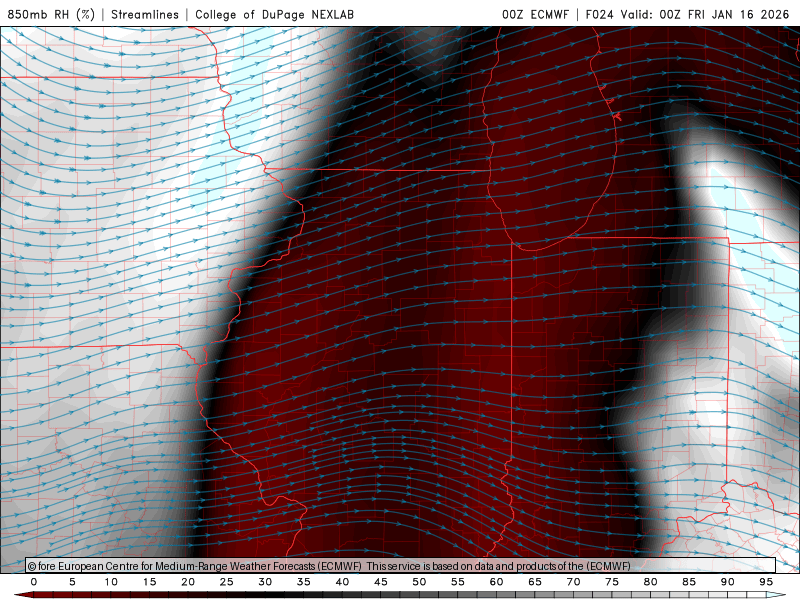The image size is (800, 600).
Task: Click the "40" value on legend
Action: pyautogui.click(x=342, y=582)
